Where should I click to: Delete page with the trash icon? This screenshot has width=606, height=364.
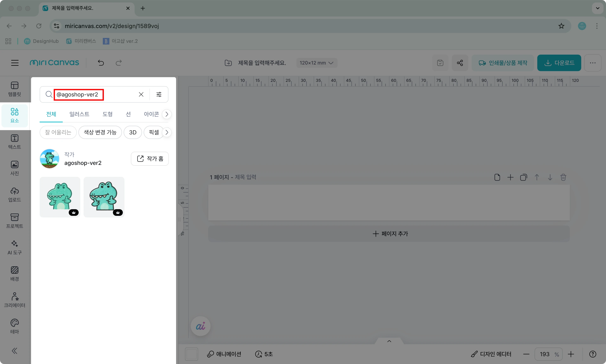(563, 177)
